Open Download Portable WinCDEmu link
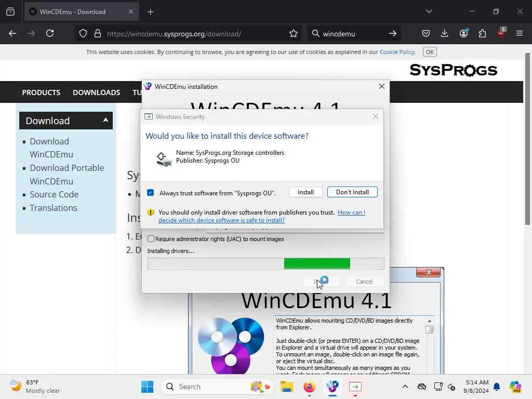532x399 pixels. [x=67, y=175]
